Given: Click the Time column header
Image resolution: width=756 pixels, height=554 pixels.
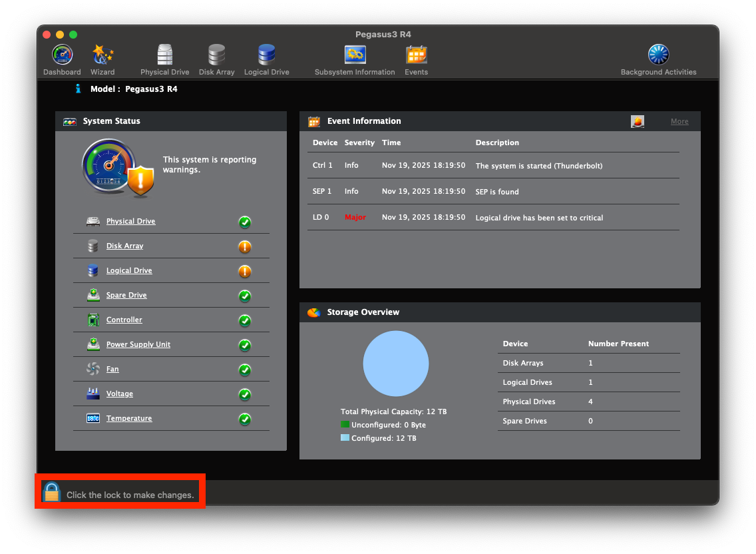Looking at the screenshot, I should (x=391, y=142).
